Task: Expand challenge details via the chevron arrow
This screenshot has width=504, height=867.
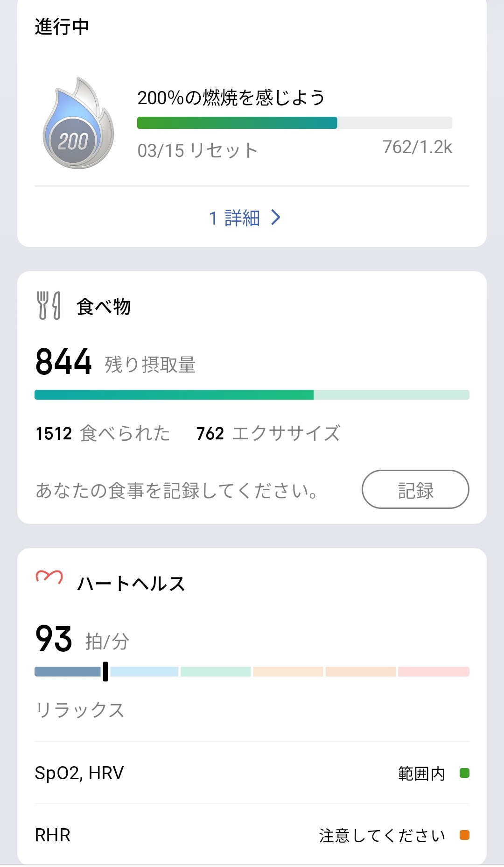Action: [276, 218]
